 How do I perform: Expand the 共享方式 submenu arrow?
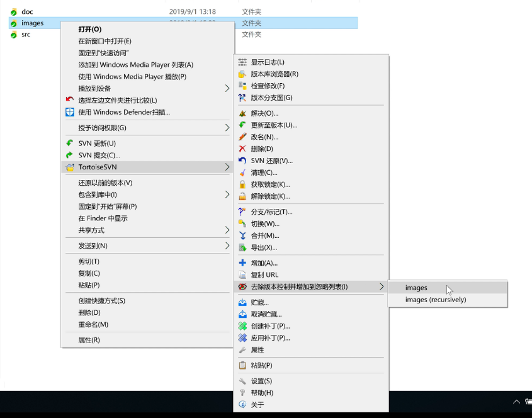pyautogui.click(x=227, y=230)
